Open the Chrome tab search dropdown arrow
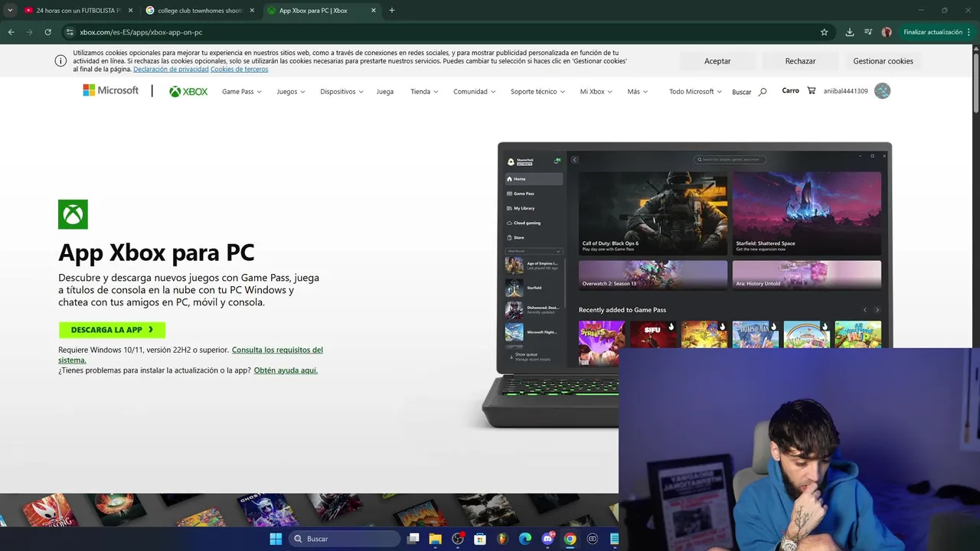Screen dimensions: 980x551 [x=10, y=11]
